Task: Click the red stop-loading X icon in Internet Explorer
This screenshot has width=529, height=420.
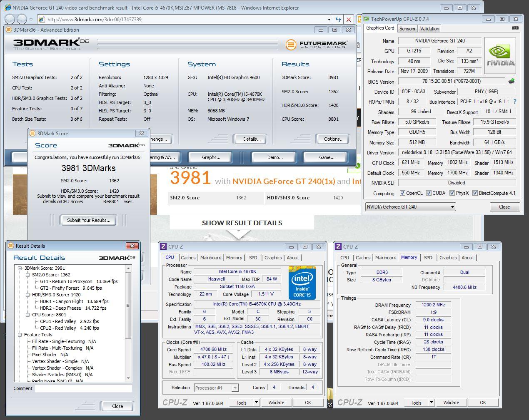Action: 349,19
